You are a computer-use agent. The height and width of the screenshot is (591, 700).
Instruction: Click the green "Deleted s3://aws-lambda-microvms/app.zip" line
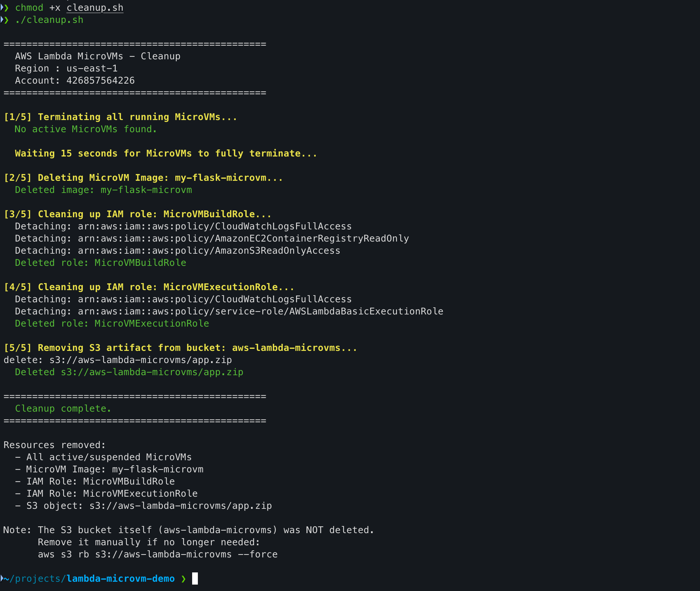pos(129,372)
